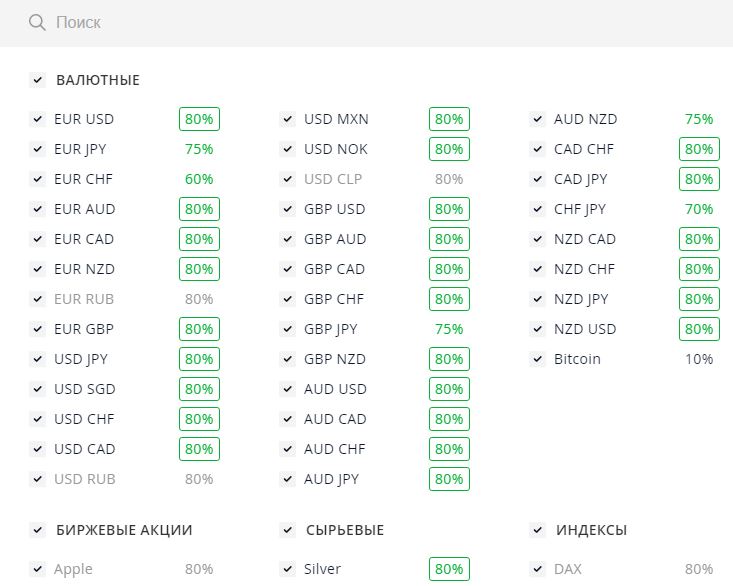This screenshot has width=733, height=586.
Task: Click the 80% badge next to Silver
Action: [x=449, y=569]
